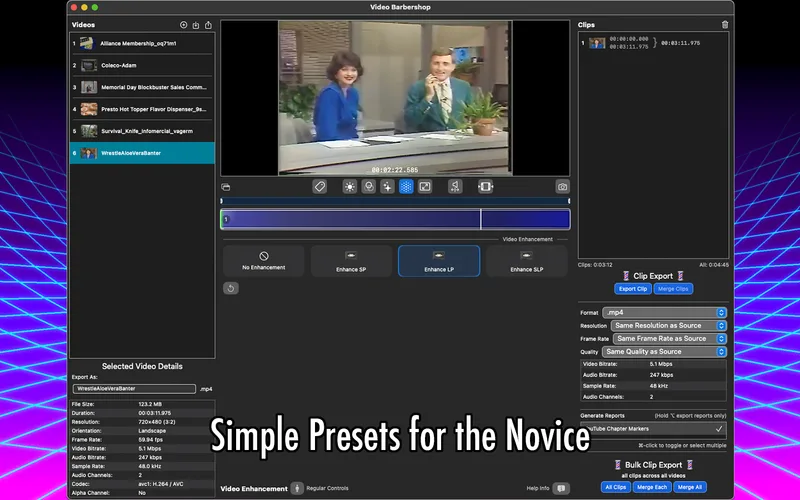
Task: Take a snapshot with the camera icon
Action: pyautogui.click(x=562, y=187)
